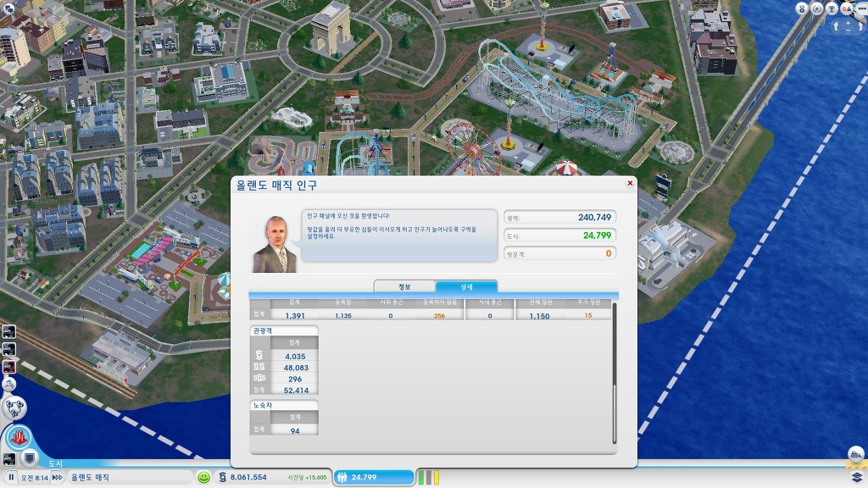Select the 상세 details tab
868x488 pixels.
click(x=466, y=286)
